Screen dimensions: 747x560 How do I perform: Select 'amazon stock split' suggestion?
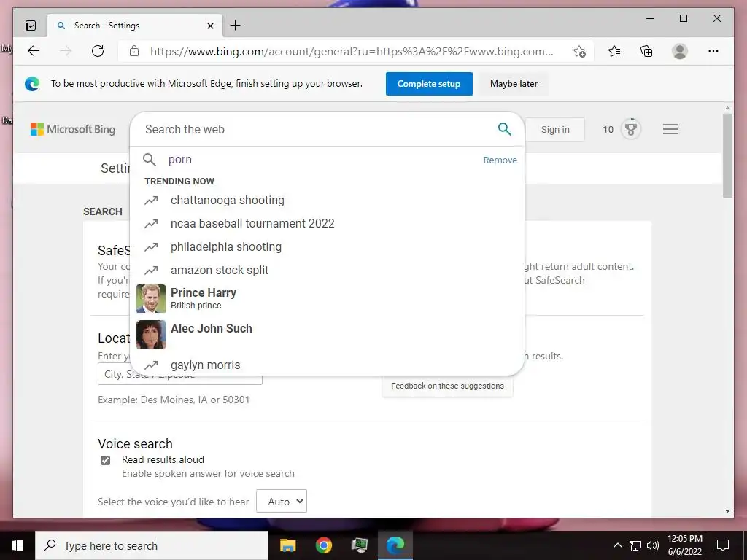click(x=219, y=270)
